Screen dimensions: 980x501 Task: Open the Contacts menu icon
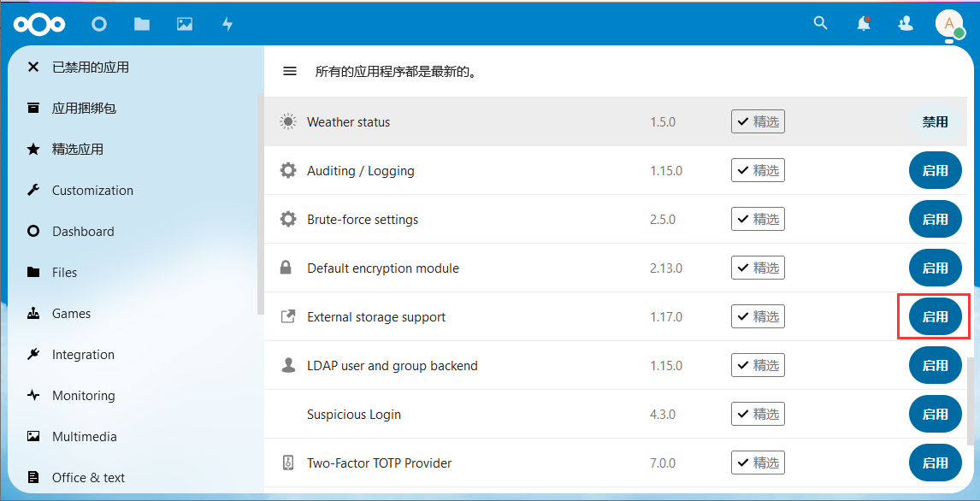(x=906, y=24)
